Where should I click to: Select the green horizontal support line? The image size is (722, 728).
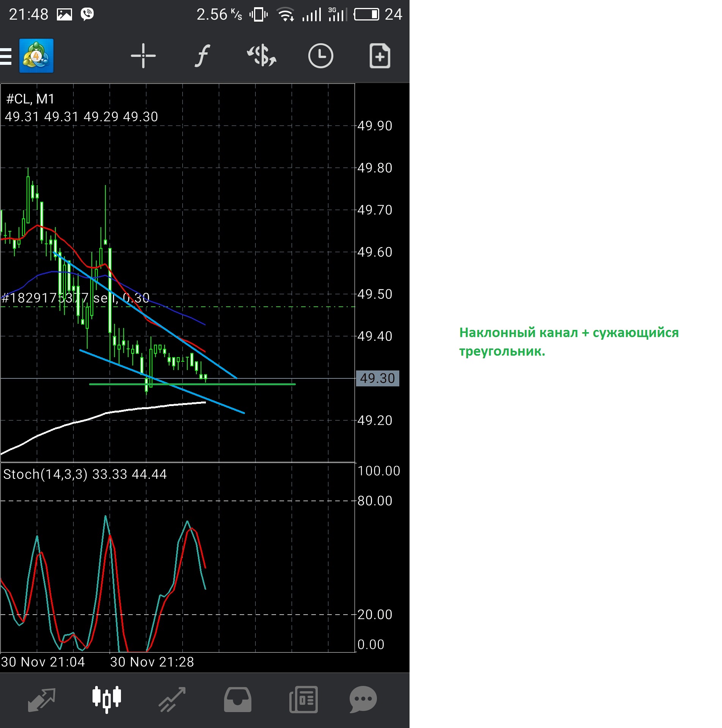coord(192,384)
